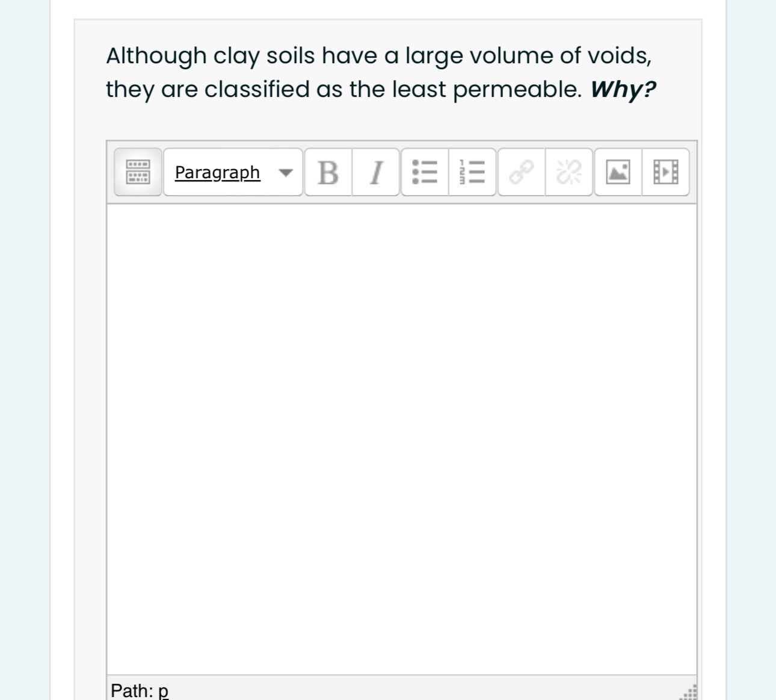Click the editor toolbar area
This screenshot has width=776, height=700.
[x=400, y=172]
